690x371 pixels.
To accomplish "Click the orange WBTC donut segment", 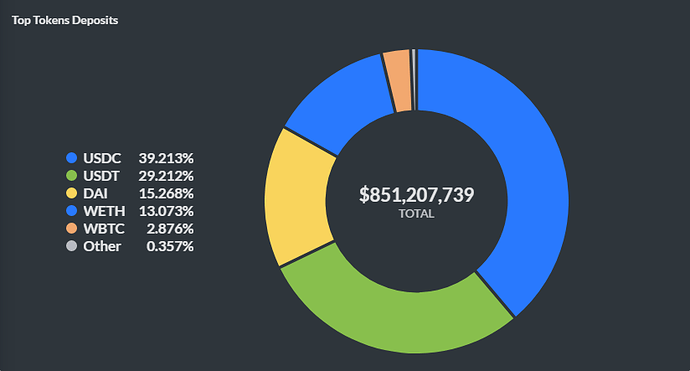I will (x=400, y=81).
